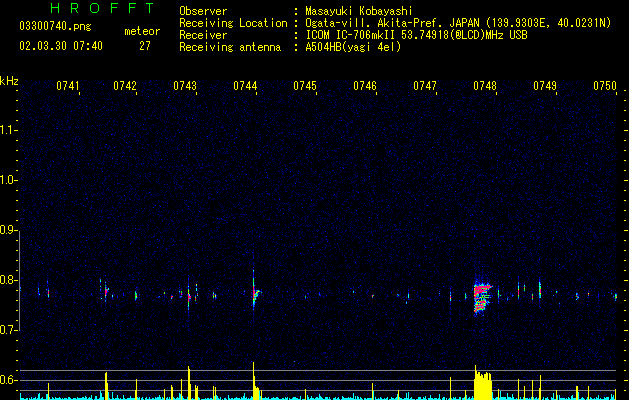Click the kHz axis unit label
This screenshot has height=400, width=629.
click(x=9, y=81)
